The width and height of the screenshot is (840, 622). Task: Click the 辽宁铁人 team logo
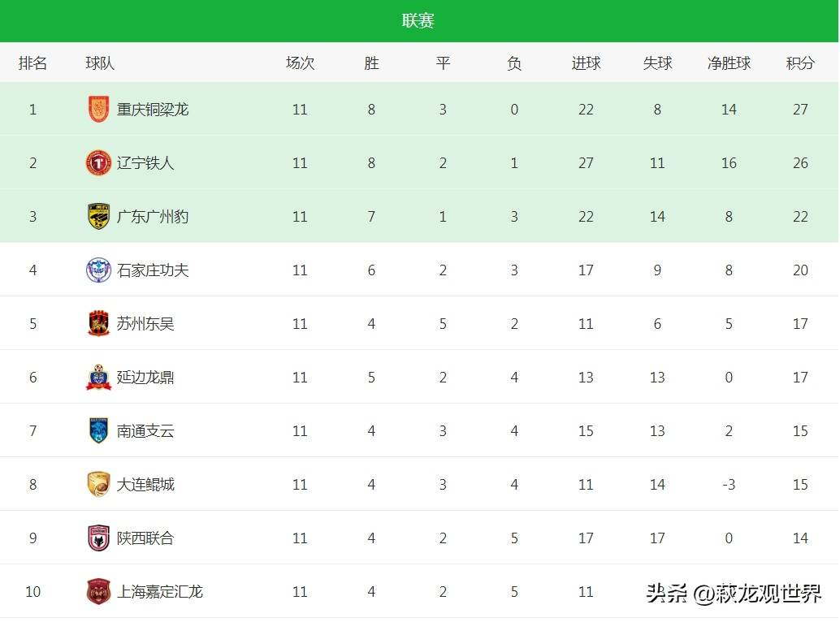(98, 162)
